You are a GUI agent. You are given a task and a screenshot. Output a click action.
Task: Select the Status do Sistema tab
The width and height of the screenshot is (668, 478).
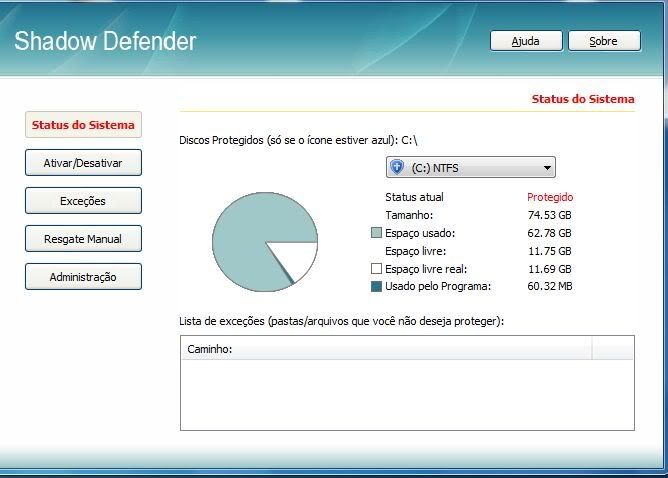(x=83, y=125)
